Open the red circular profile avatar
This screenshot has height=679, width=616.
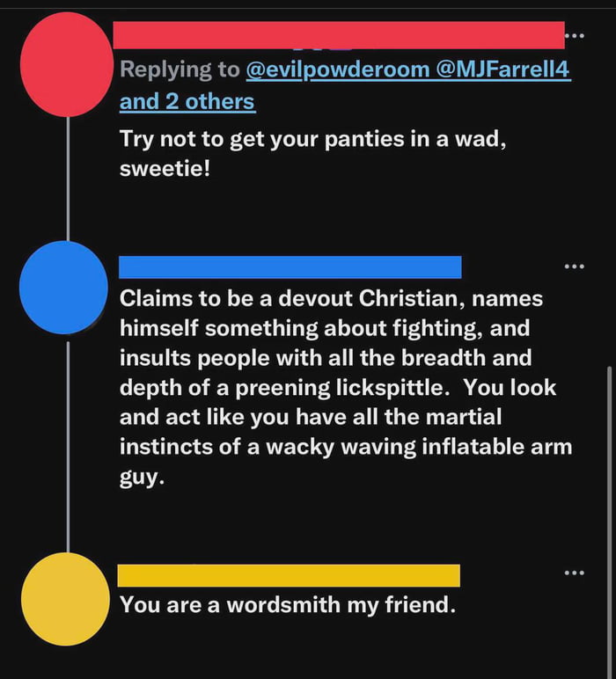tap(67, 64)
